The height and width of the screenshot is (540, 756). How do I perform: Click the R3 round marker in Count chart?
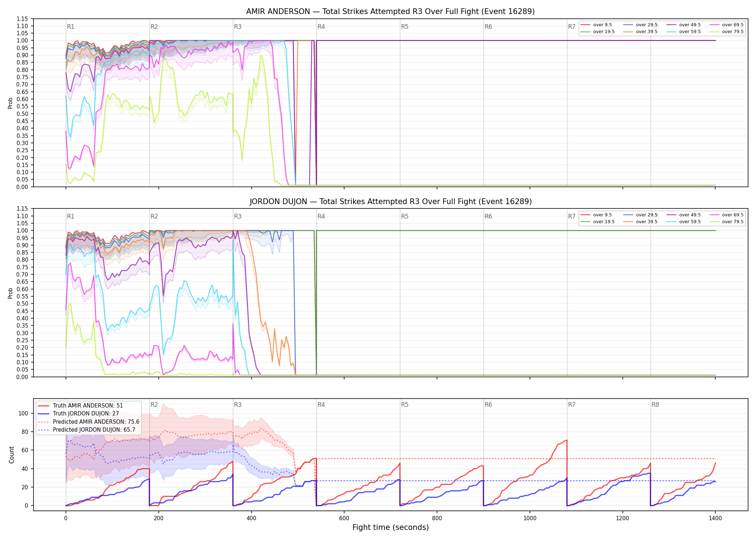238,405
